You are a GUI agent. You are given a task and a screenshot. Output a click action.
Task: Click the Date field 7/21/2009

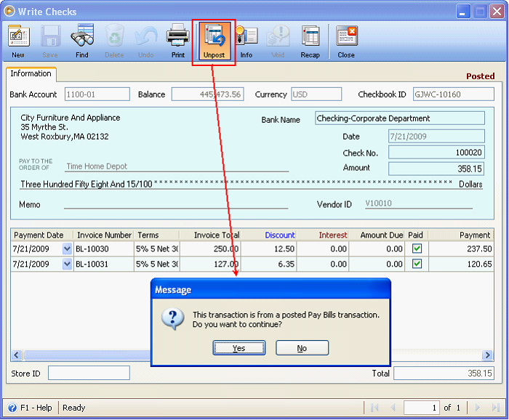coord(436,136)
